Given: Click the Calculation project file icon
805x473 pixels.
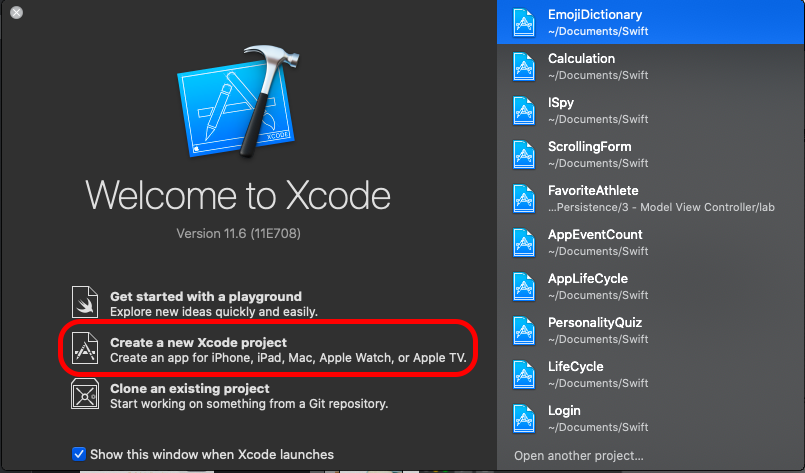Looking at the screenshot, I should coord(524,67).
